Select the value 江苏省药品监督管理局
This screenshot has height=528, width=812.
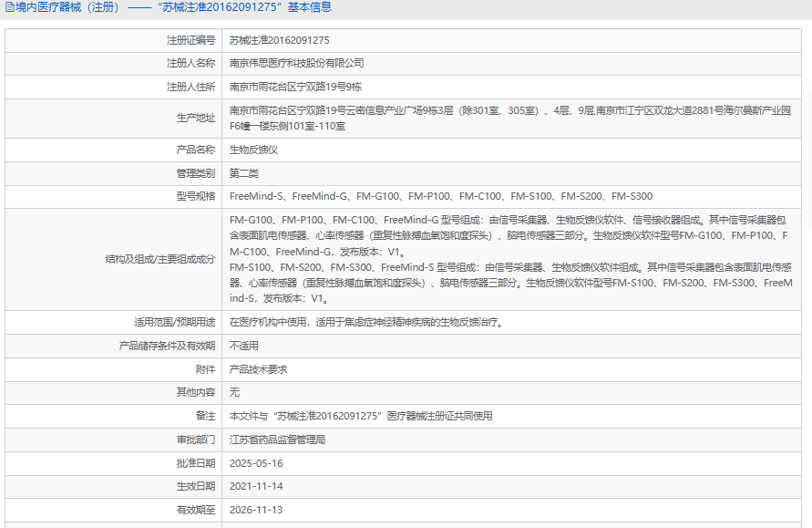278,440
